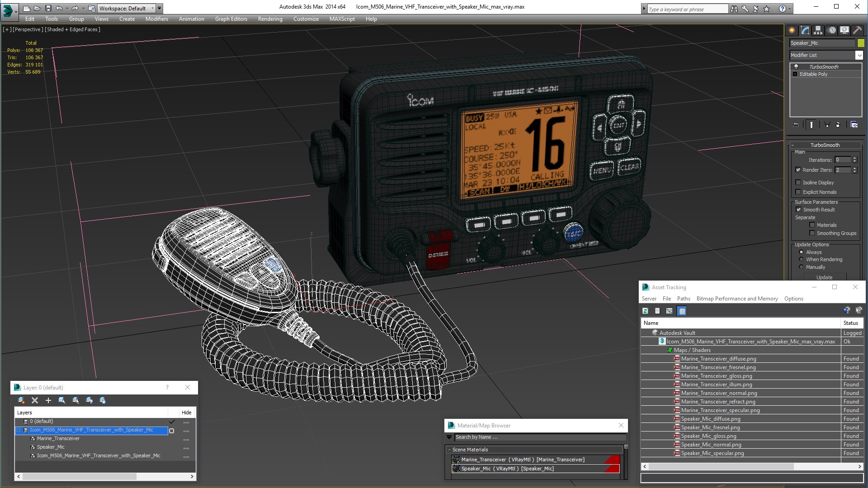Screen dimensions: 868x488
Task: Open the Modifier List dropdown
Action: 859,55
